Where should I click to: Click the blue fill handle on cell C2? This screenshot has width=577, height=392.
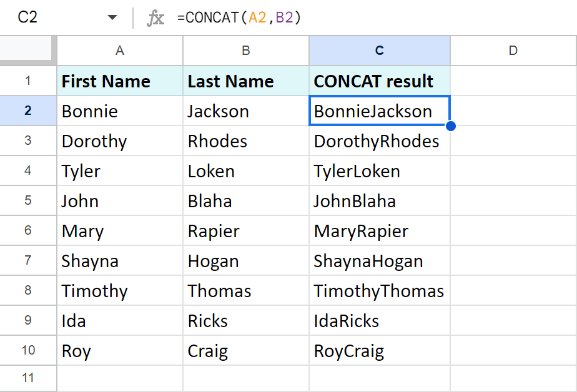pyautogui.click(x=451, y=125)
